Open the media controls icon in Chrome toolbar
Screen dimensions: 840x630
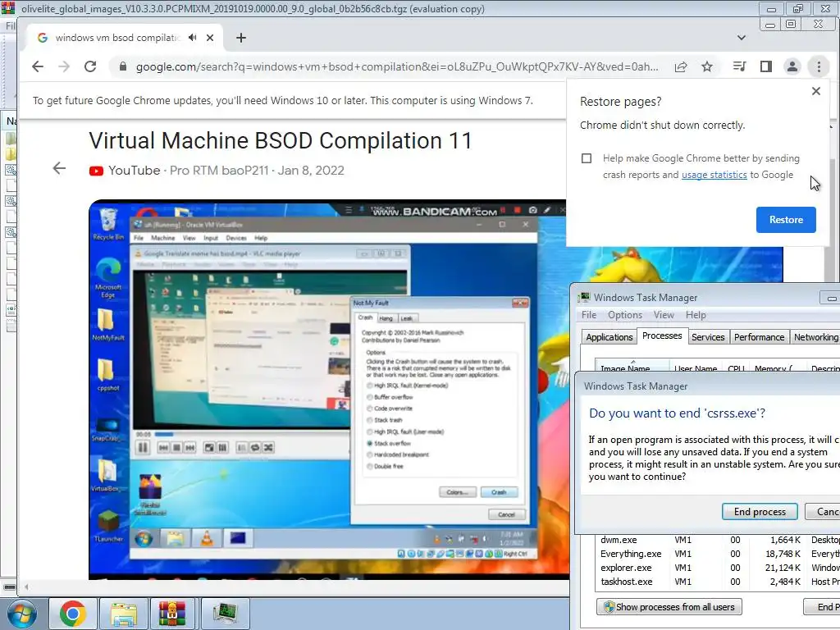[739, 66]
